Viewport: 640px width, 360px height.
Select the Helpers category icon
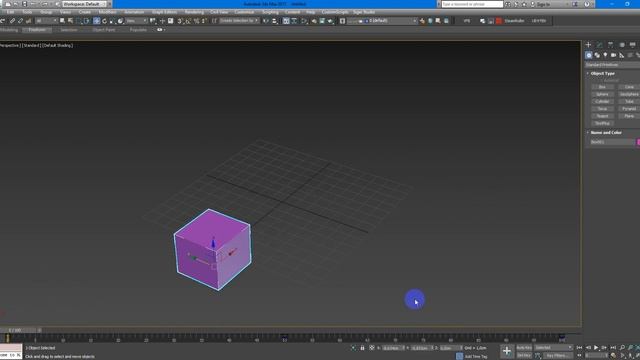(622, 55)
